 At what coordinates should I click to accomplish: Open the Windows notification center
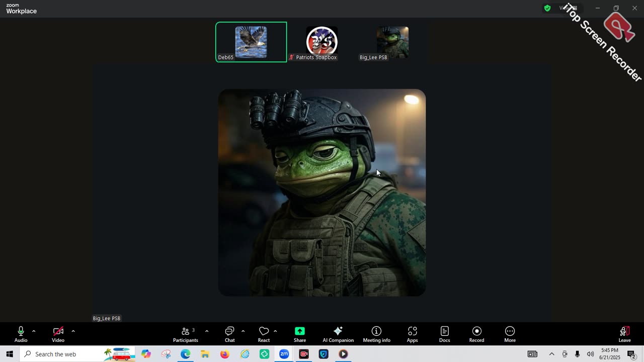click(631, 354)
